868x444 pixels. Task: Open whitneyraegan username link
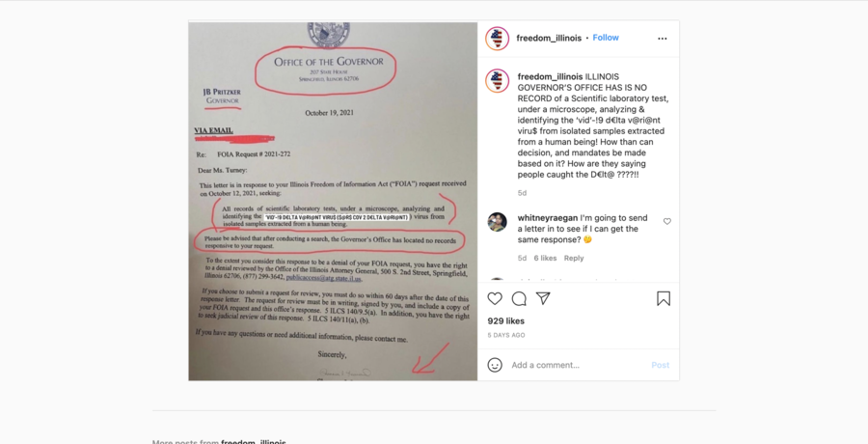(x=548, y=218)
